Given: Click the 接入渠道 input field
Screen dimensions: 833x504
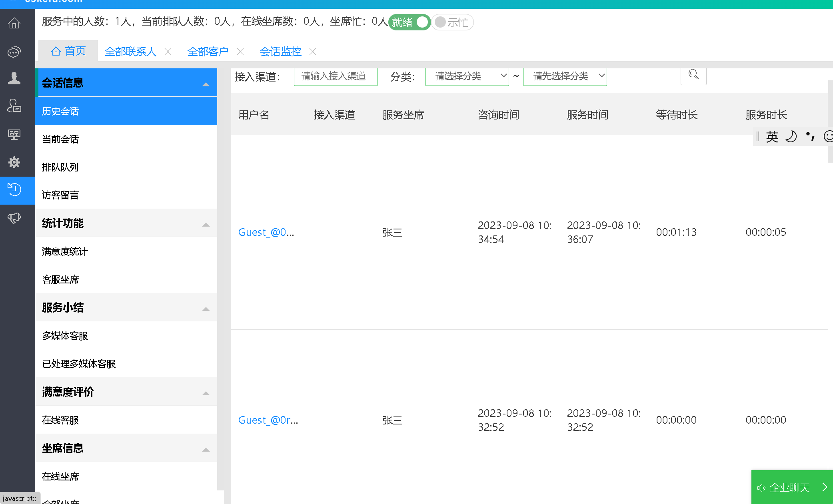Looking at the screenshot, I should pos(336,76).
